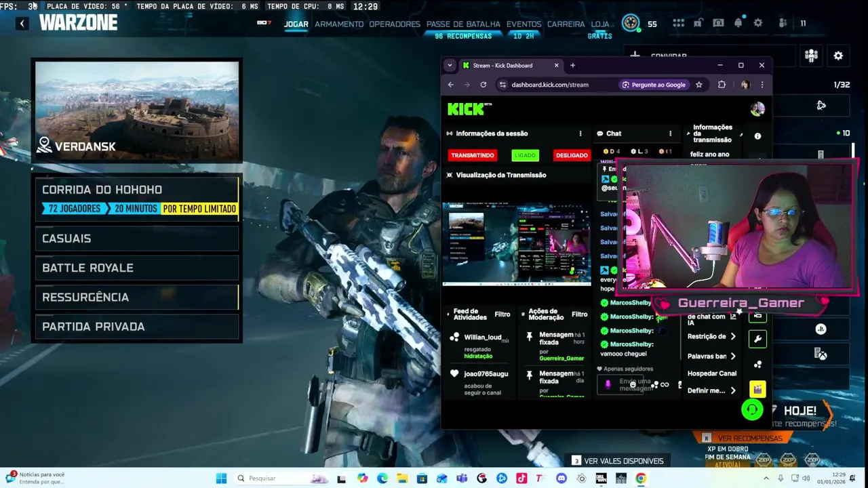Open ARMAMENTO tab
Viewport: 868px width, 488px height.
tap(339, 24)
